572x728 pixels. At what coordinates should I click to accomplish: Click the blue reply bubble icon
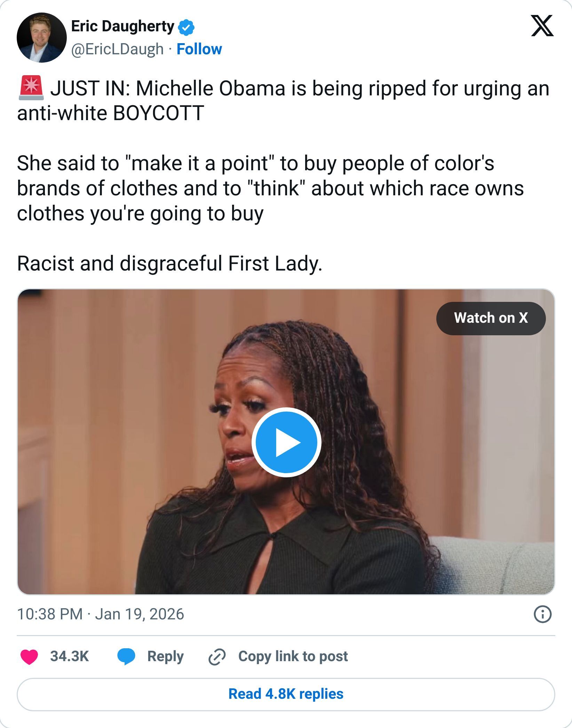(x=126, y=656)
